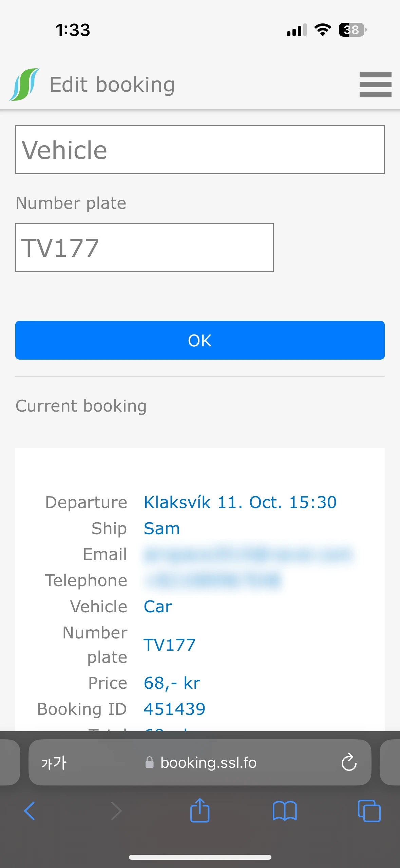Image resolution: width=400 pixels, height=868 pixels.
Task: Tap the Safari forward arrow
Action: click(x=116, y=811)
